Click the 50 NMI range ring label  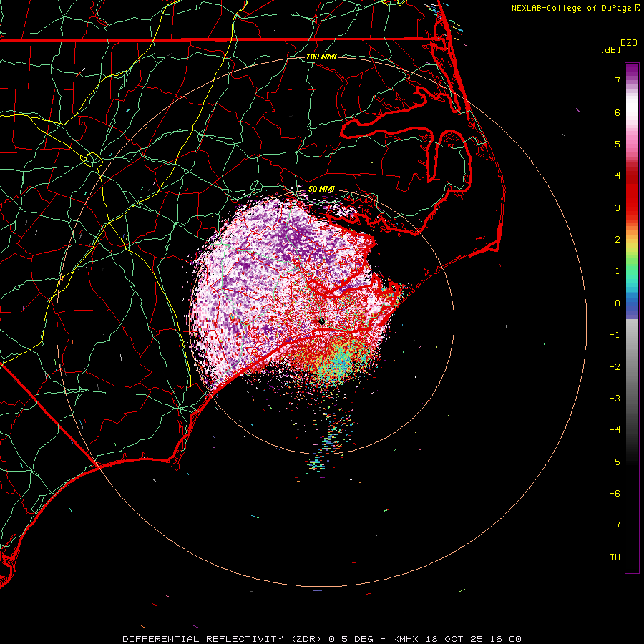pyautogui.click(x=321, y=189)
